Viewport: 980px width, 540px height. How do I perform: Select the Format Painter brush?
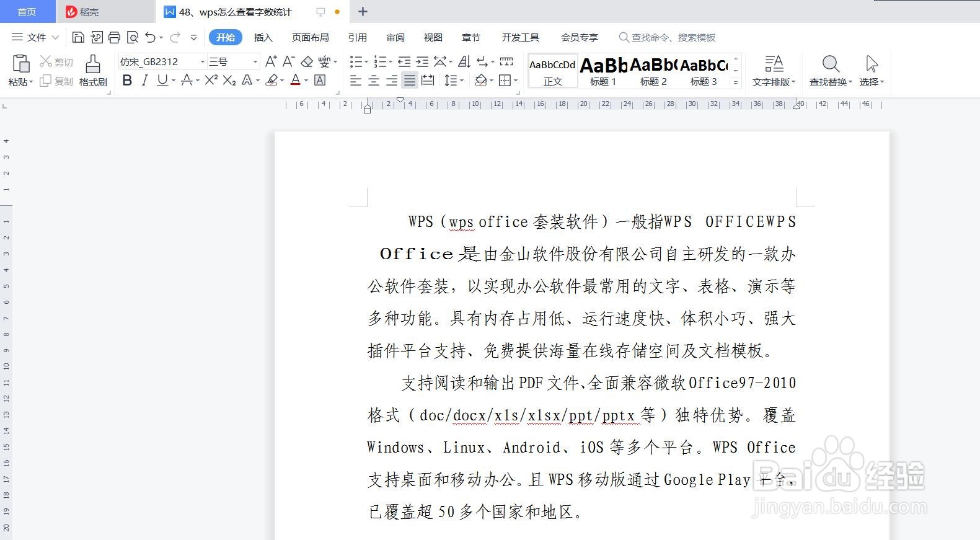[93, 64]
